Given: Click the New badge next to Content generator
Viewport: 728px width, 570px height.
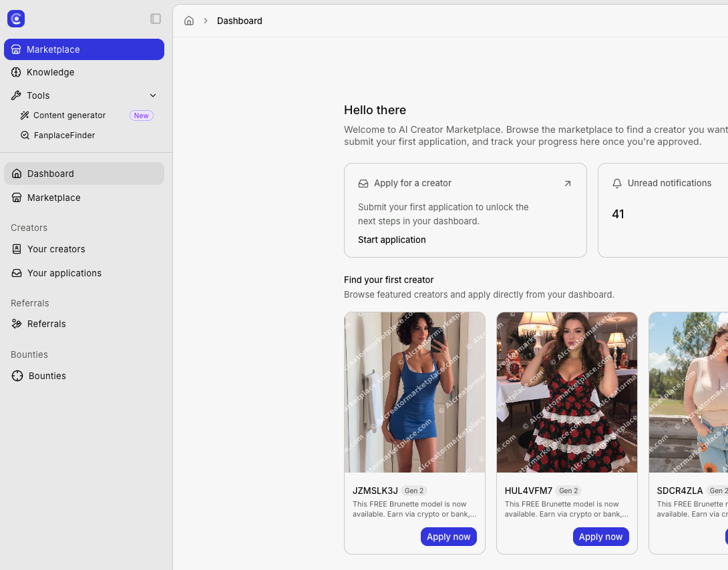Looking at the screenshot, I should pos(141,115).
